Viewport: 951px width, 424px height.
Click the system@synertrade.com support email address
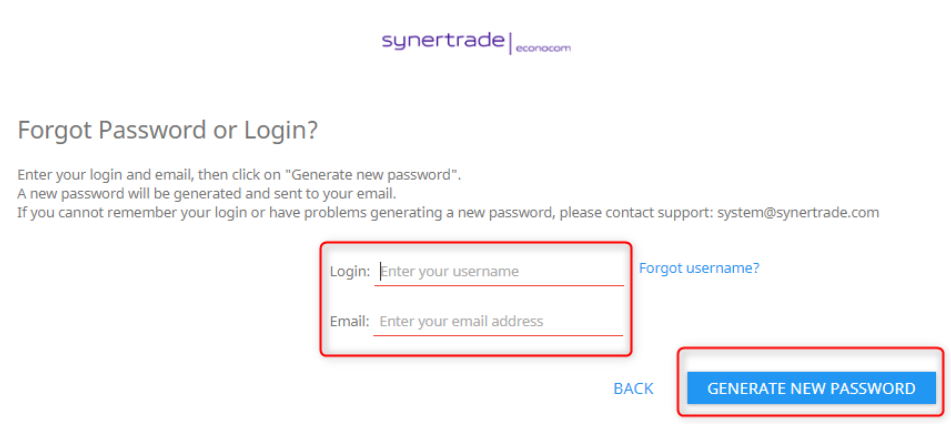pos(798,212)
